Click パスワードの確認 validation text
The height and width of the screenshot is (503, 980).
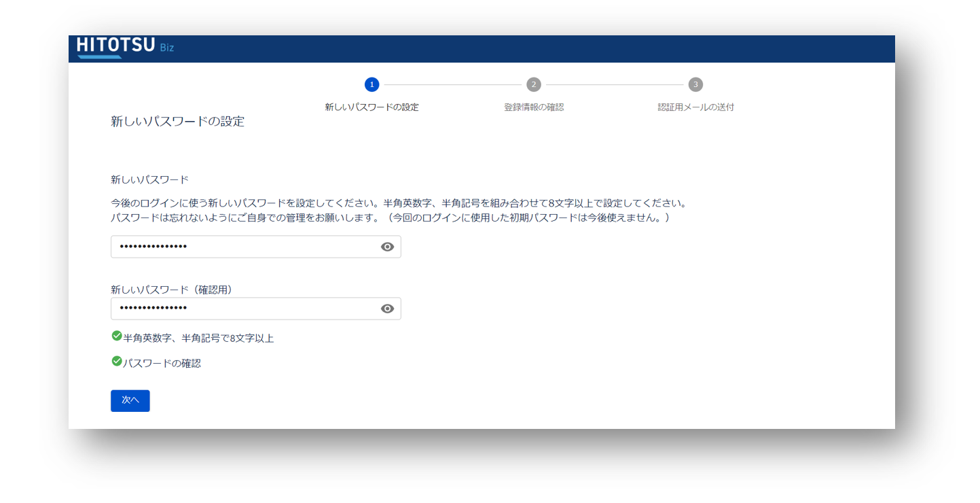click(162, 363)
